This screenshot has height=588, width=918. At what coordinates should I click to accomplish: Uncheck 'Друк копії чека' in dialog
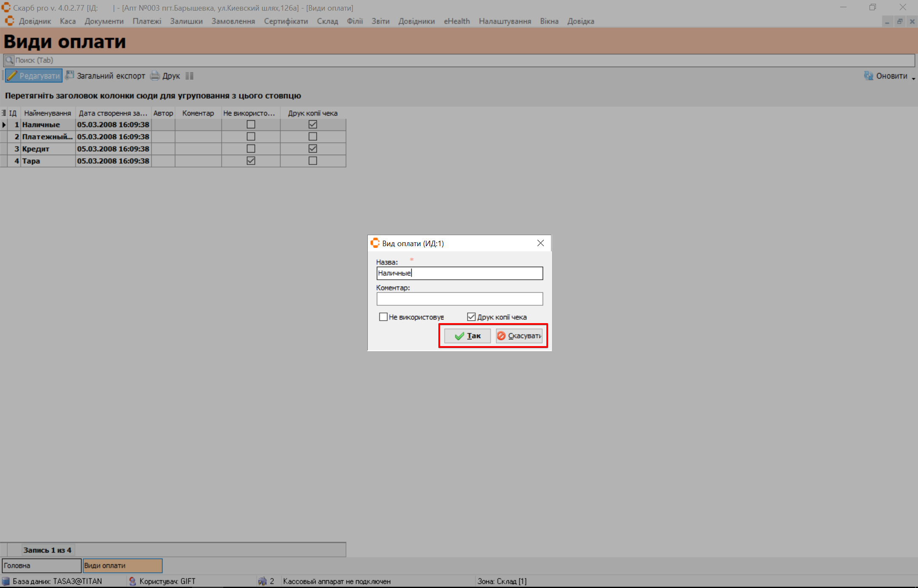pos(471,317)
